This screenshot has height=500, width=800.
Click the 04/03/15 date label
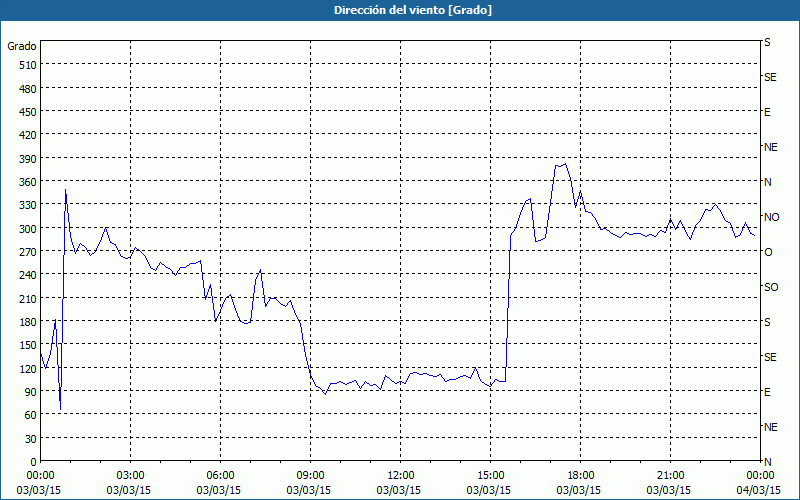pyautogui.click(x=759, y=490)
